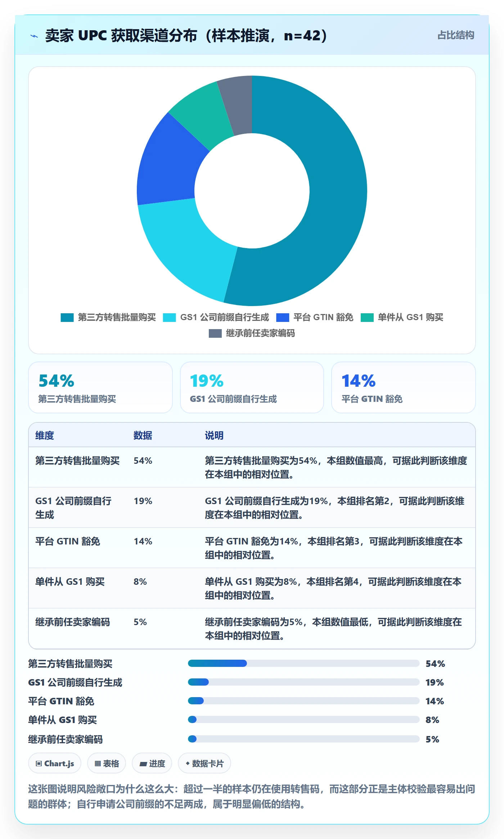The image size is (504, 839).
Task: Select the 进度 tag chip
Action: coord(152,763)
